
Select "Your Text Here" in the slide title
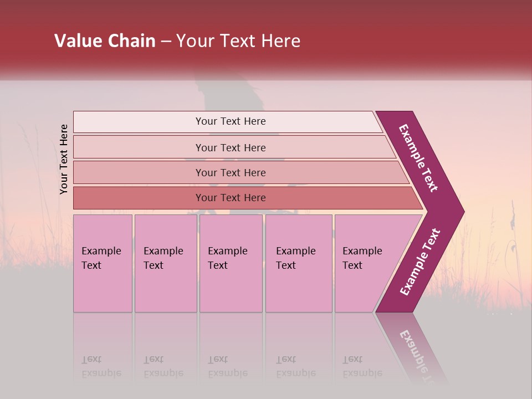pos(238,41)
